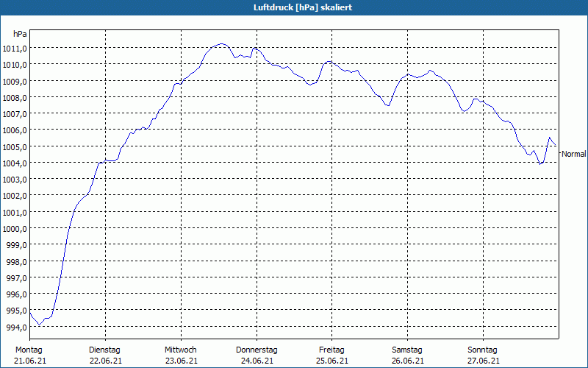The image size is (588, 368).
Task: Click the 1008,0 axis value
Action: click(x=15, y=98)
